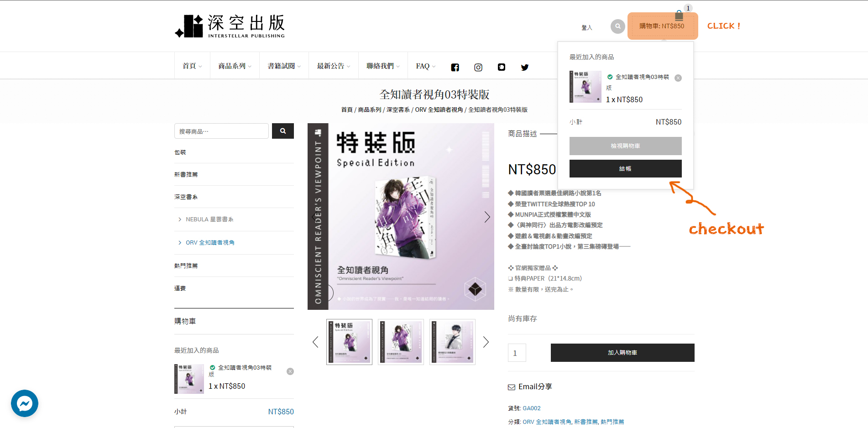Click 檢視購物車 view cart button
Image resolution: width=868 pixels, height=428 pixels.
pyautogui.click(x=626, y=146)
